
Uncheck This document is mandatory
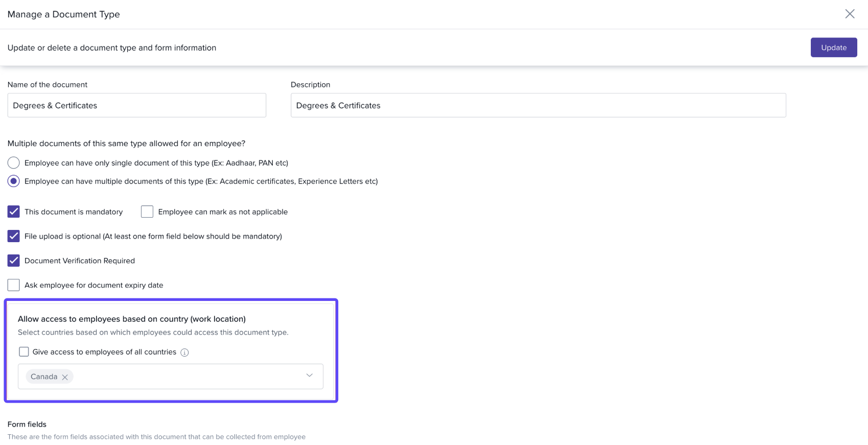[x=14, y=212]
